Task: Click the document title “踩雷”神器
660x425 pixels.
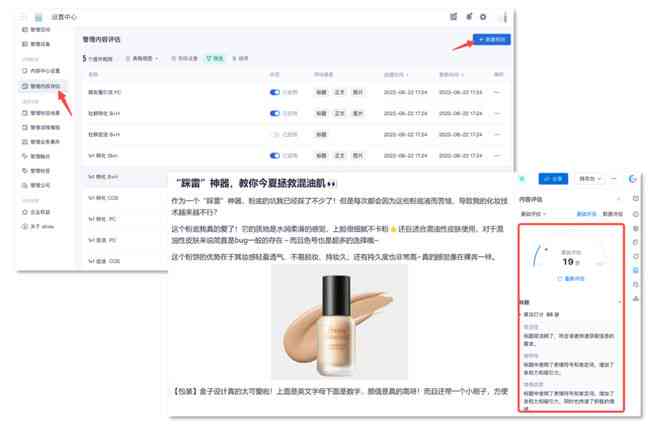Action: click(x=256, y=183)
